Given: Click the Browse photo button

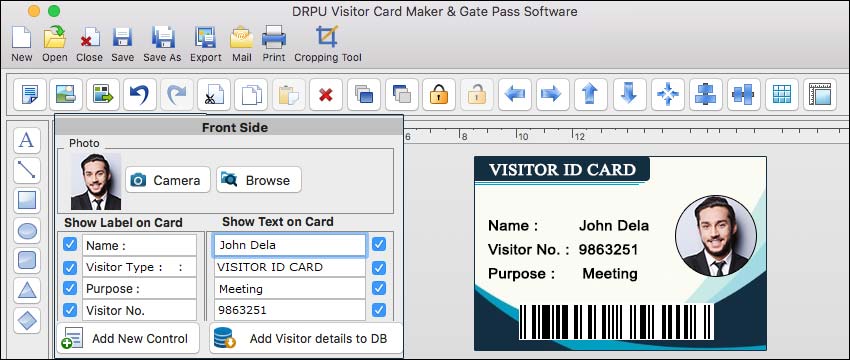Looking at the screenshot, I should 259,179.
